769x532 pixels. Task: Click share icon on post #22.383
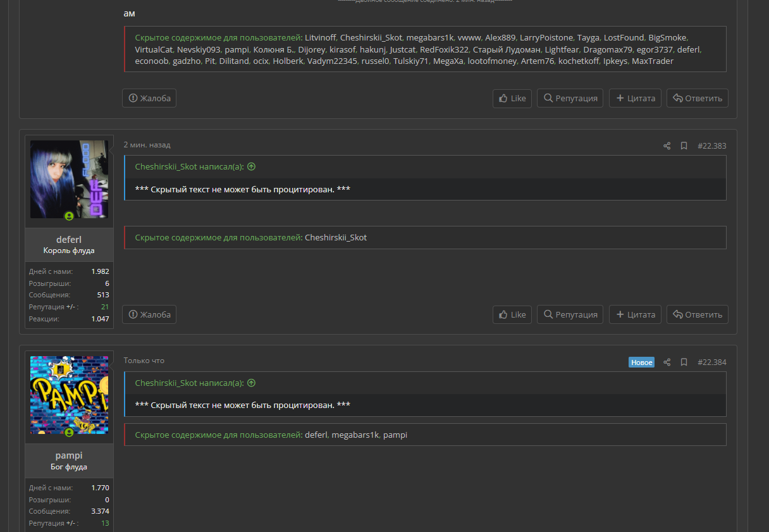[667, 146]
